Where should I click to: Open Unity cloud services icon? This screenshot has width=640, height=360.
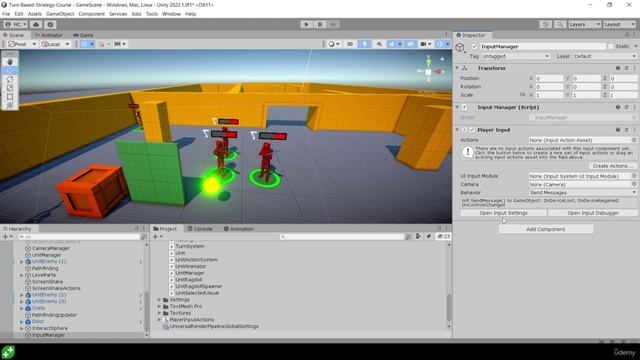point(36,24)
